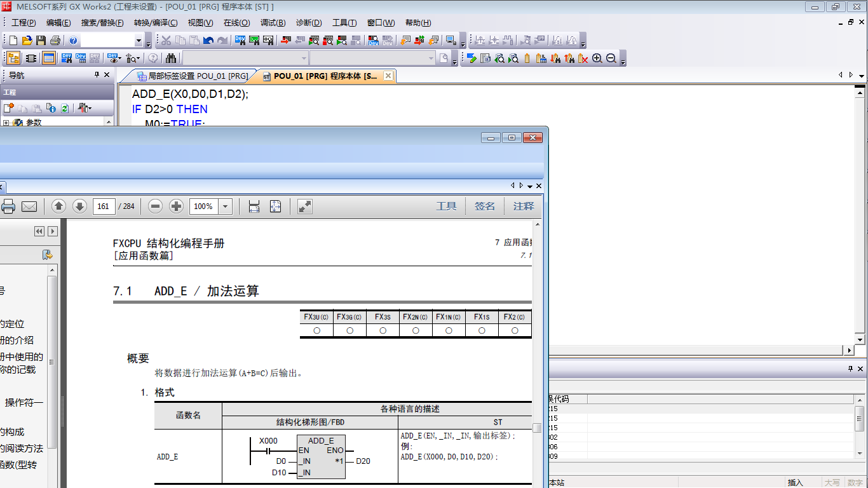Toggle PDF full-screen read mode icon
Viewport: 868px width, 488px height.
click(x=305, y=207)
